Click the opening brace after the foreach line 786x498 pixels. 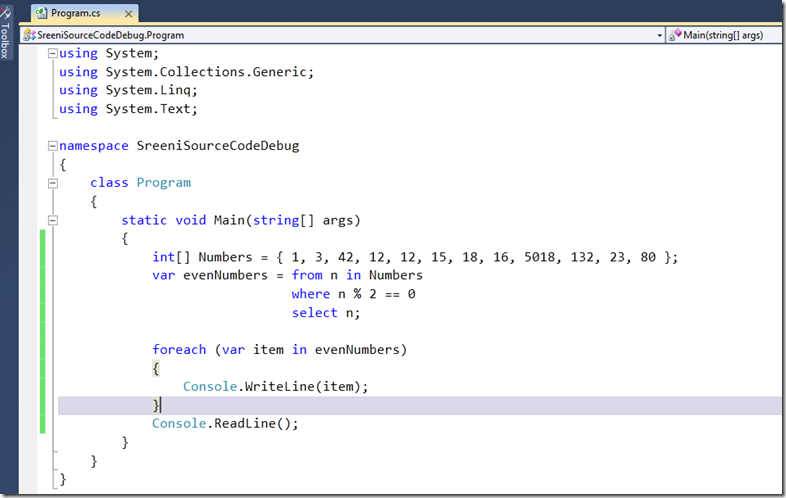tap(156, 369)
